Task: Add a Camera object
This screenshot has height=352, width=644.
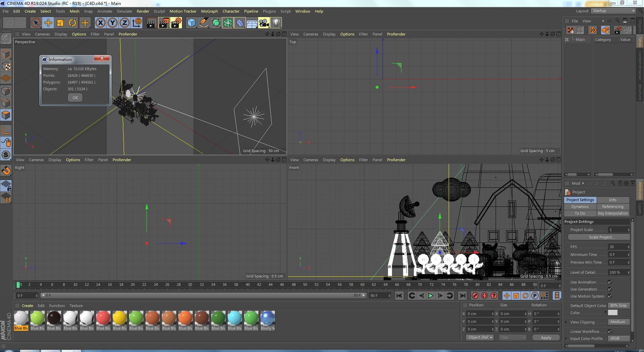Action: tap(264, 23)
